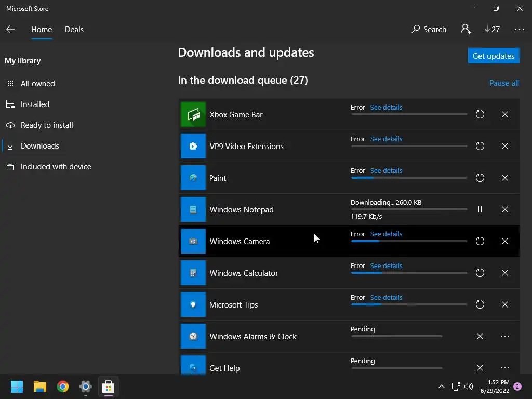Click the sign-in account icon
532x399 pixels.
click(x=466, y=29)
